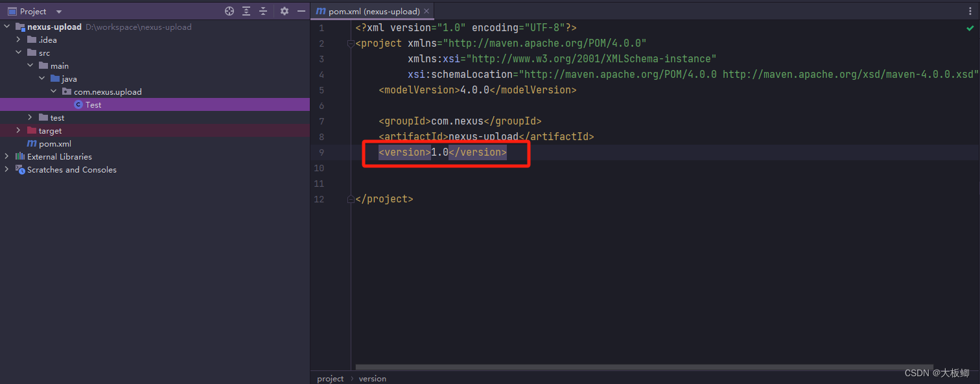Click the Maven icon on editor tab

pyautogui.click(x=321, y=12)
